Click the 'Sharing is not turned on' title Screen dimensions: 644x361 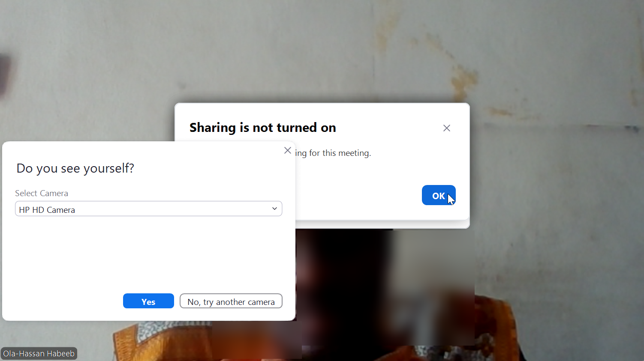(263, 128)
